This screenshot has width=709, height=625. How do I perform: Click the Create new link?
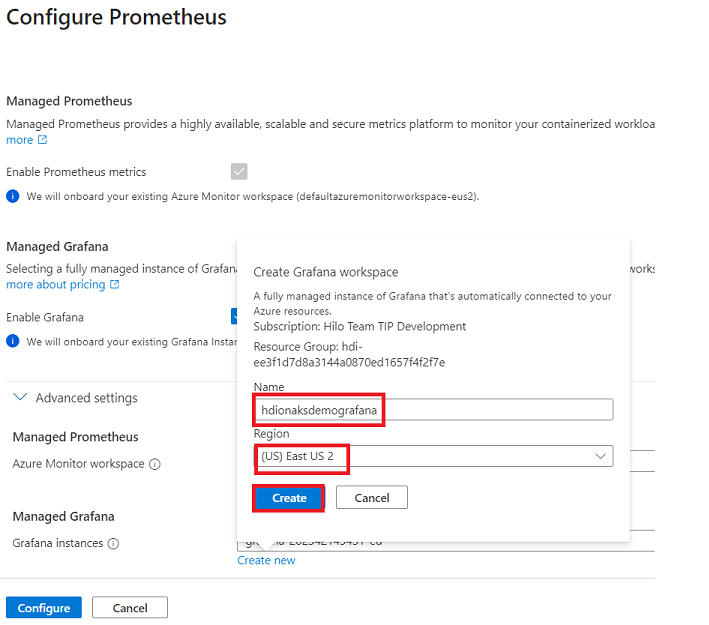(266, 561)
